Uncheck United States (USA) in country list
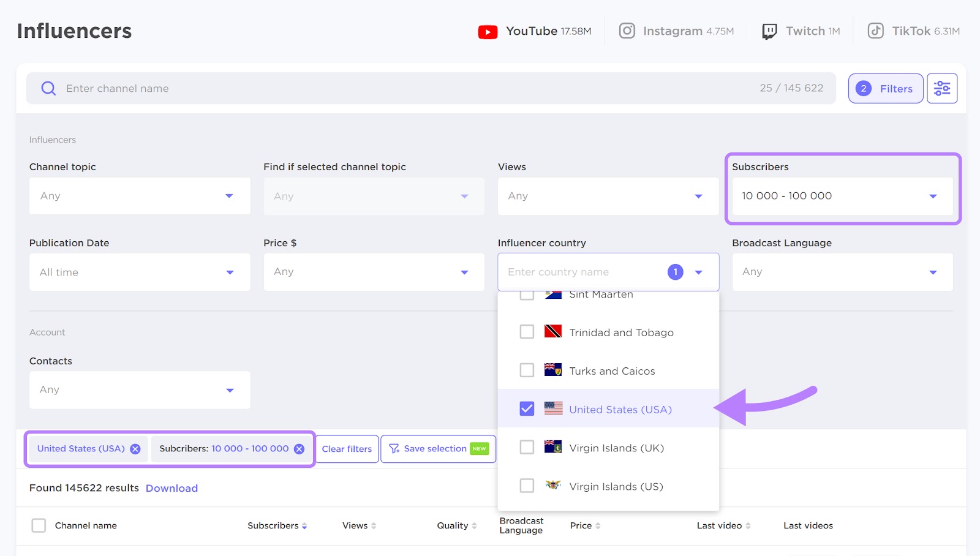The height and width of the screenshot is (556, 980). [x=526, y=408]
